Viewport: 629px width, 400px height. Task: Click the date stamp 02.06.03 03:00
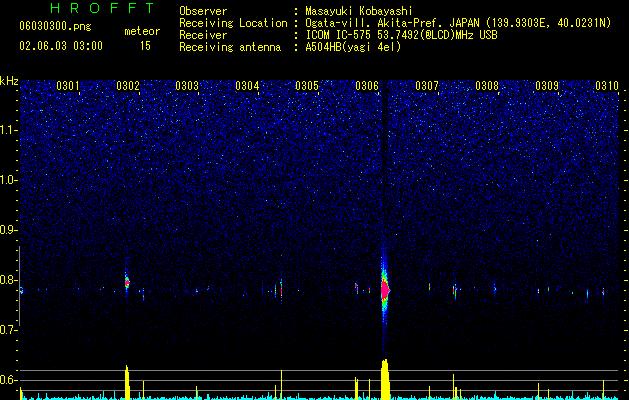coord(61,46)
